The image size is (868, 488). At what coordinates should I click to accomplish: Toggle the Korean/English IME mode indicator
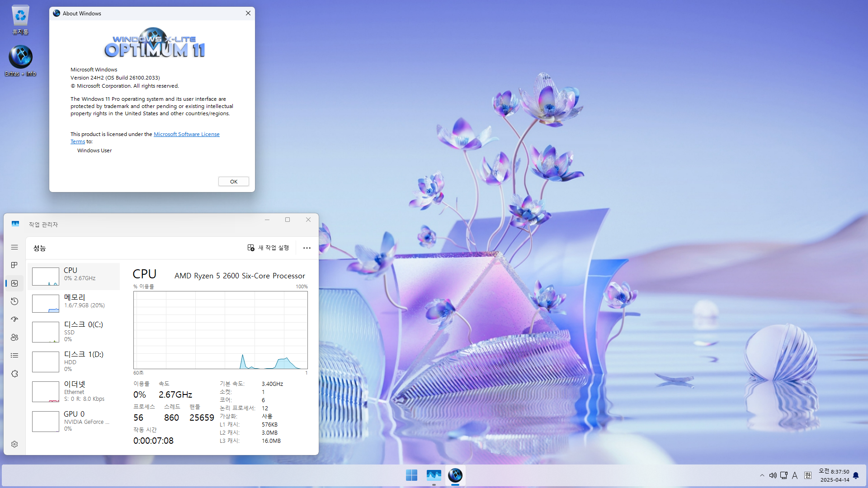[808, 475]
